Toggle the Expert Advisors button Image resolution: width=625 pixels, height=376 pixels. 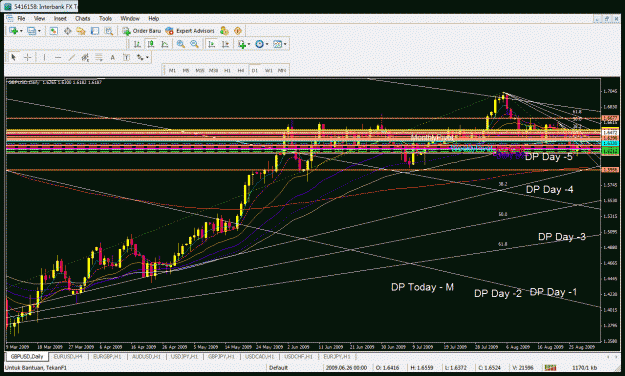(190, 31)
